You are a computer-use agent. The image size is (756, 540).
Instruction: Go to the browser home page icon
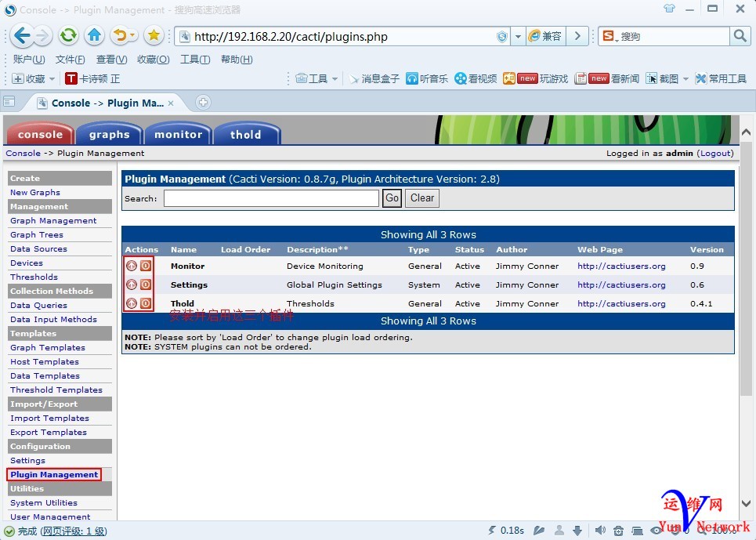[95, 36]
